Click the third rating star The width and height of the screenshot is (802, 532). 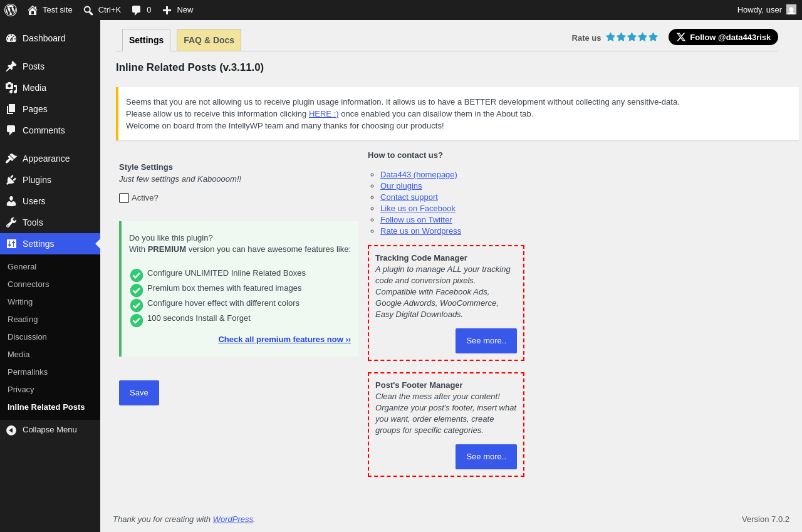(x=632, y=37)
